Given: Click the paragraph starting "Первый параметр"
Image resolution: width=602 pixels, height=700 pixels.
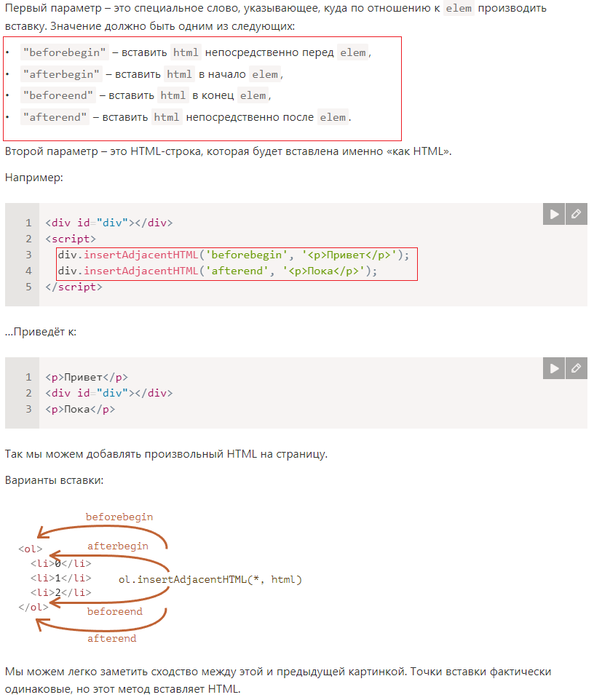Looking at the screenshot, I should [276, 17].
